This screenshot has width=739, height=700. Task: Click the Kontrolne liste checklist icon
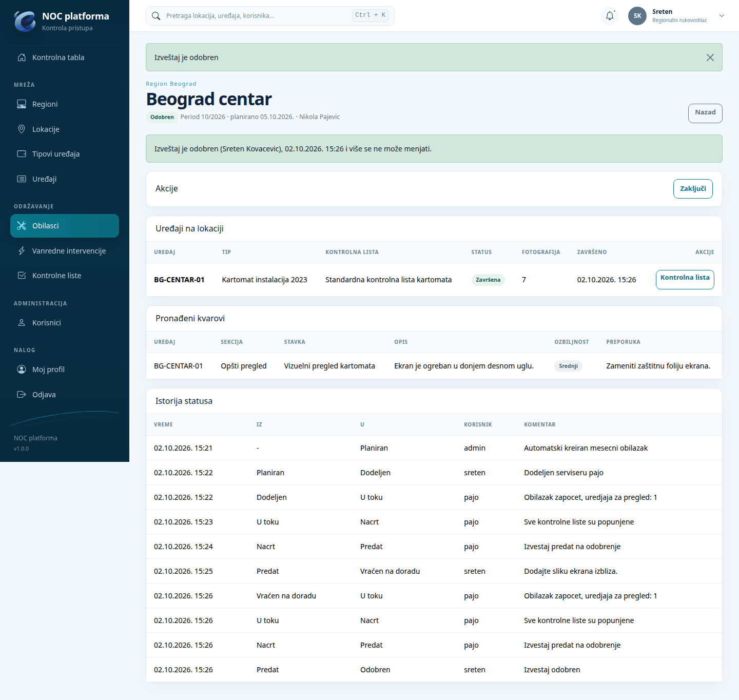coord(22,276)
